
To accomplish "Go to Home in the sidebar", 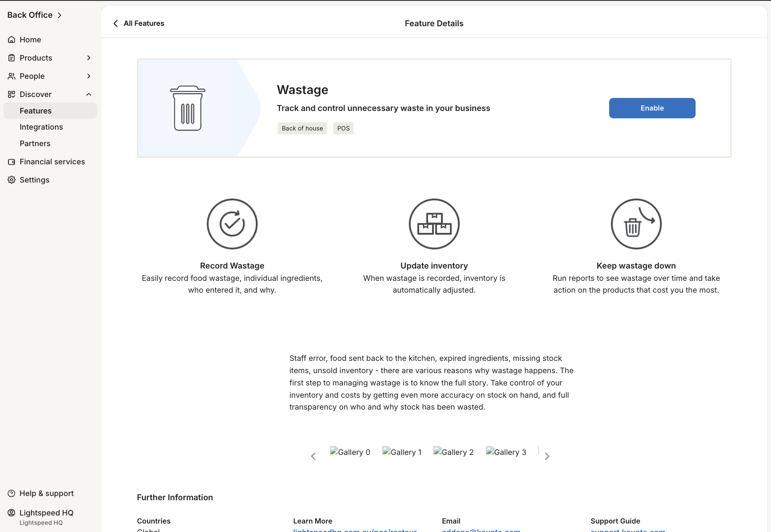I will click(x=31, y=39).
